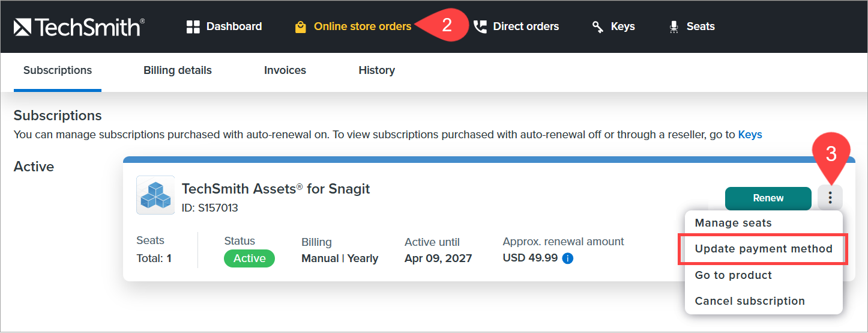This screenshot has width=868, height=333.
Task: Click the Direct orders phone icon
Action: [x=480, y=26]
